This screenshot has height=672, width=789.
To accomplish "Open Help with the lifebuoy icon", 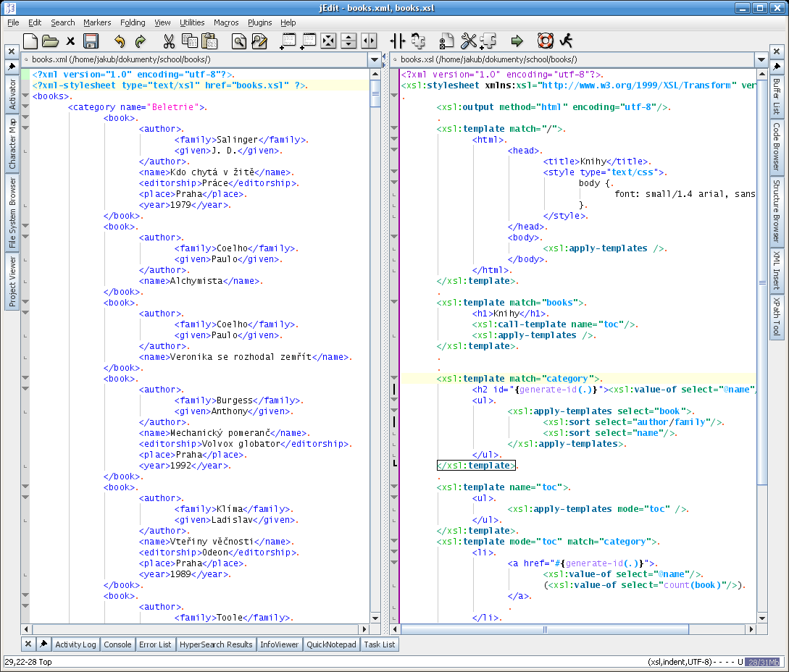I will pyautogui.click(x=545, y=41).
